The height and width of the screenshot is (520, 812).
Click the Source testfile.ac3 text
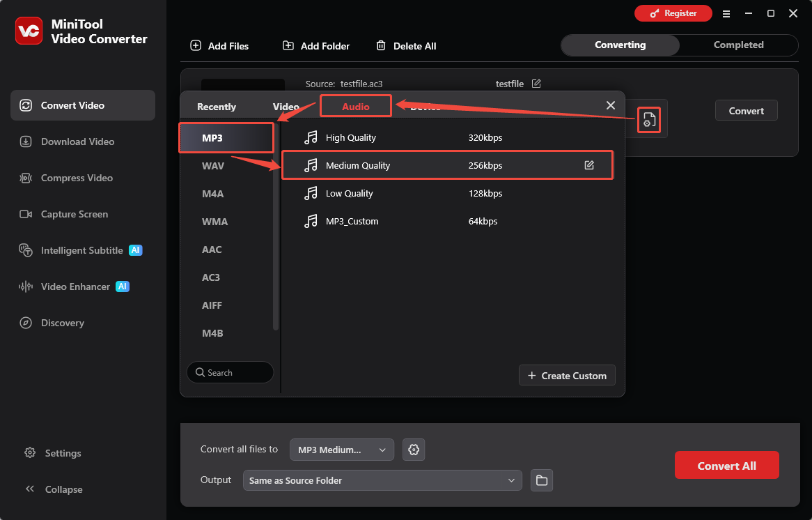click(344, 84)
